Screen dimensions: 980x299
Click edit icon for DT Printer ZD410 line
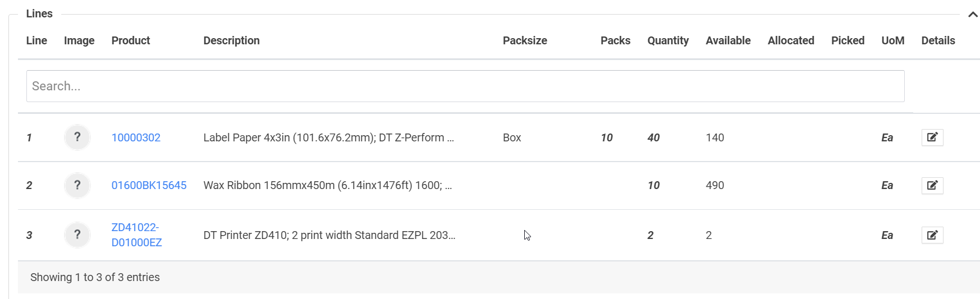coord(932,235)
